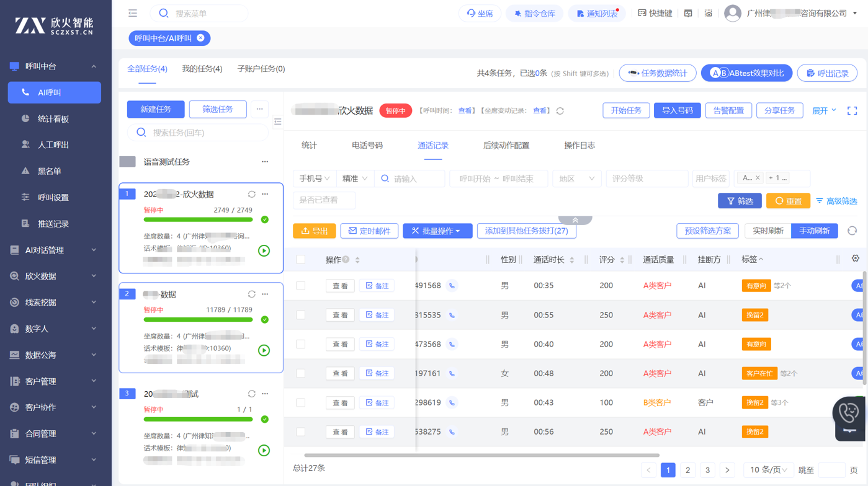Click play icon on task 1 card
The height and width of the screenshot is (486, 868).
pyautogui.click(x=264, y=250)
